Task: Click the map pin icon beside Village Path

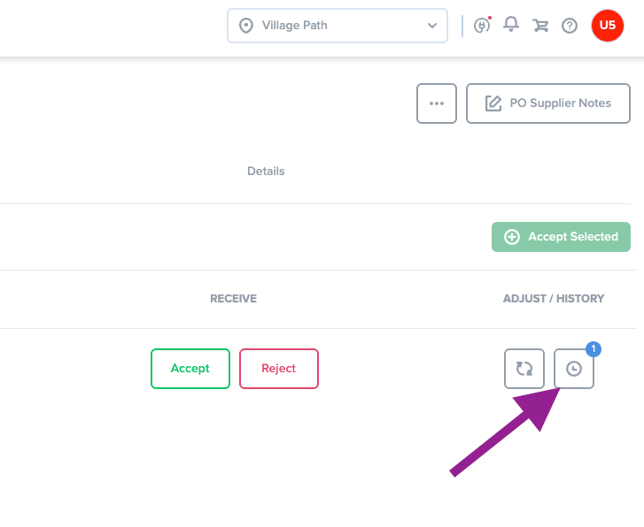Action: point(246,25)
